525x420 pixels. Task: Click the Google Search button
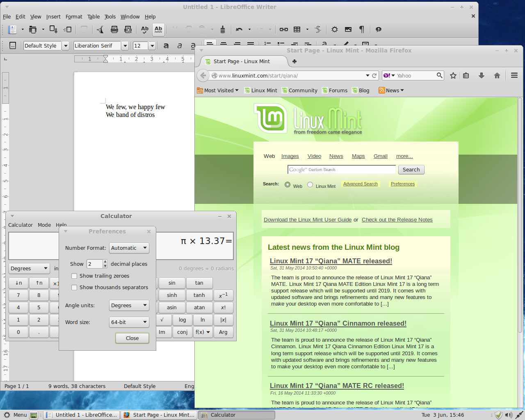(411, 170)
